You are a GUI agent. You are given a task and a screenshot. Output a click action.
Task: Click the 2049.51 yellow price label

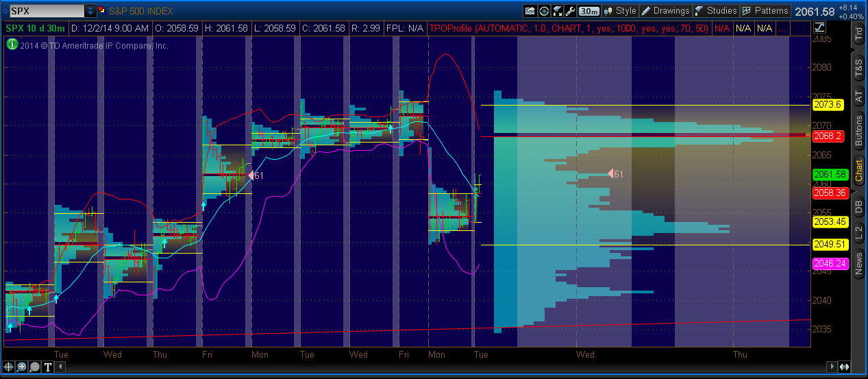pos(829,245)
